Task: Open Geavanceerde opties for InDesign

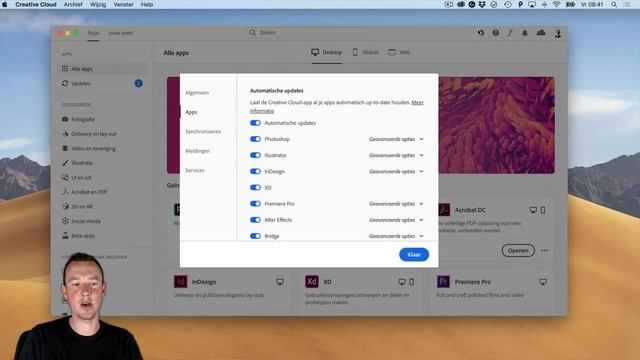Action: tap(396, 171)
